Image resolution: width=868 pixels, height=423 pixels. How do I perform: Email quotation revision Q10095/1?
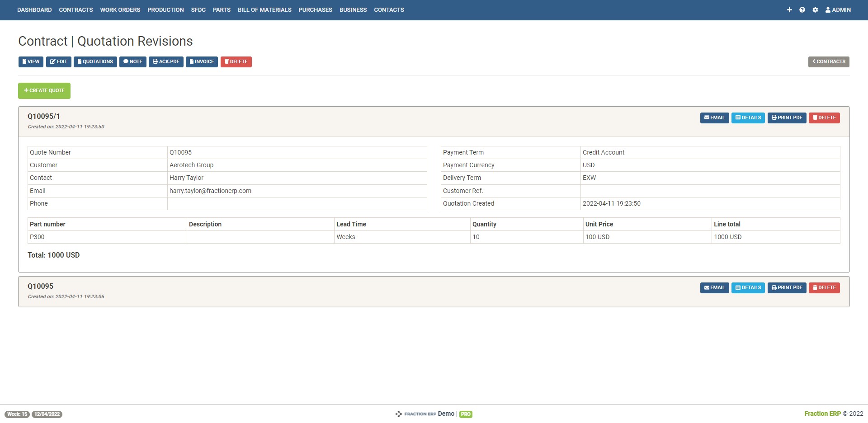coord(714,118)
